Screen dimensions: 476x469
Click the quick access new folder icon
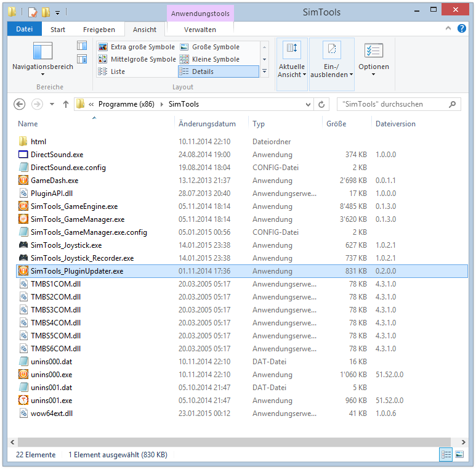(x=46, y=12)
